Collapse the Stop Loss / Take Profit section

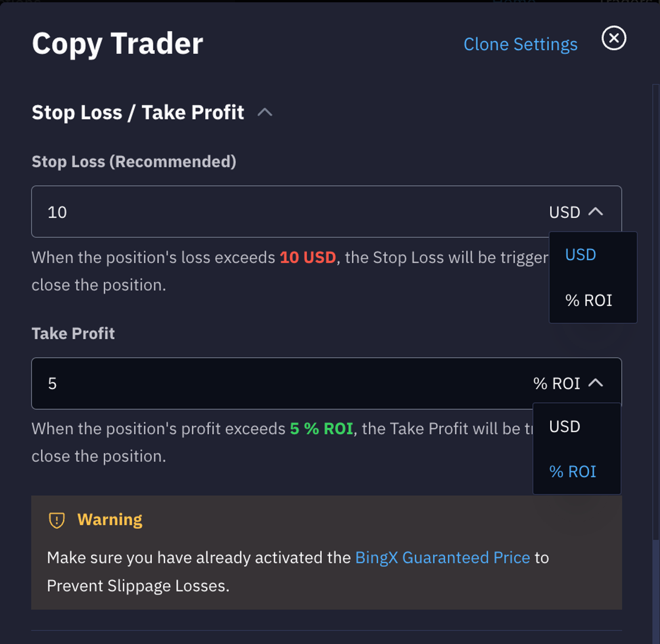click(x=265, y=112)
